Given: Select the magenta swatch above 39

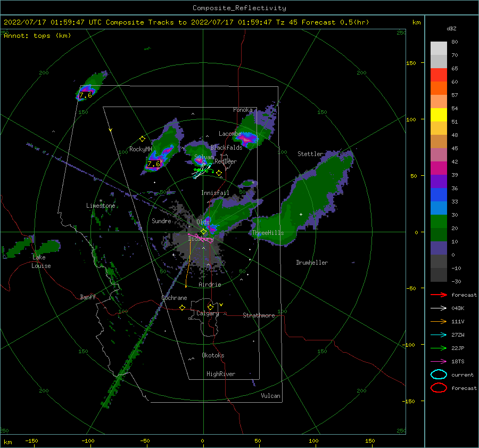Looking at the screenshot, I should tap(439, 168).
